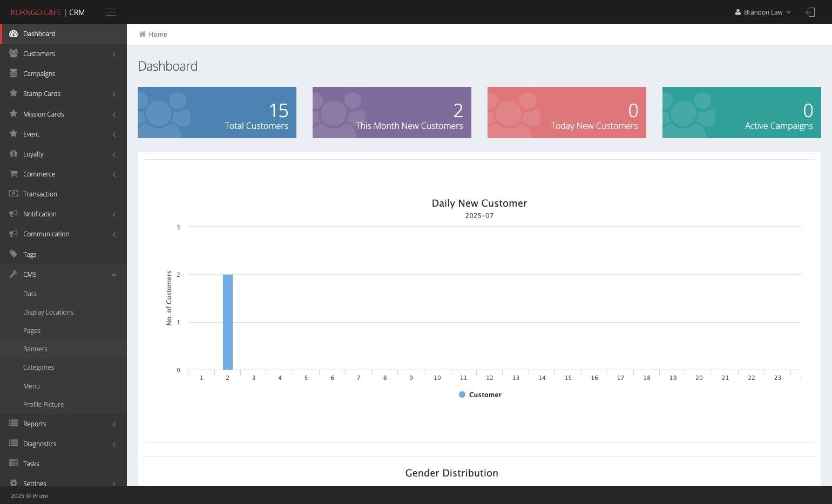Open the This Month New Customers card
This screenshot has height=504, width=832.
click(x=392, y=112)
